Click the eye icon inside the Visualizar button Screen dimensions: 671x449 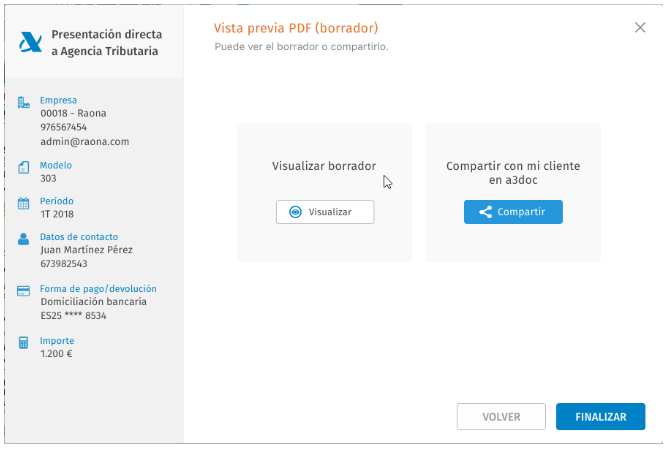[x=295, y=212]
